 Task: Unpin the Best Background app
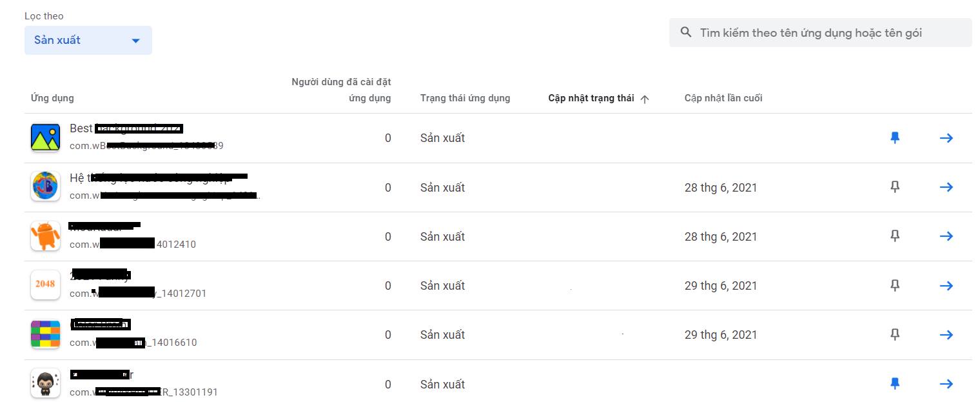pyautogui.click(x=895, y=137)
